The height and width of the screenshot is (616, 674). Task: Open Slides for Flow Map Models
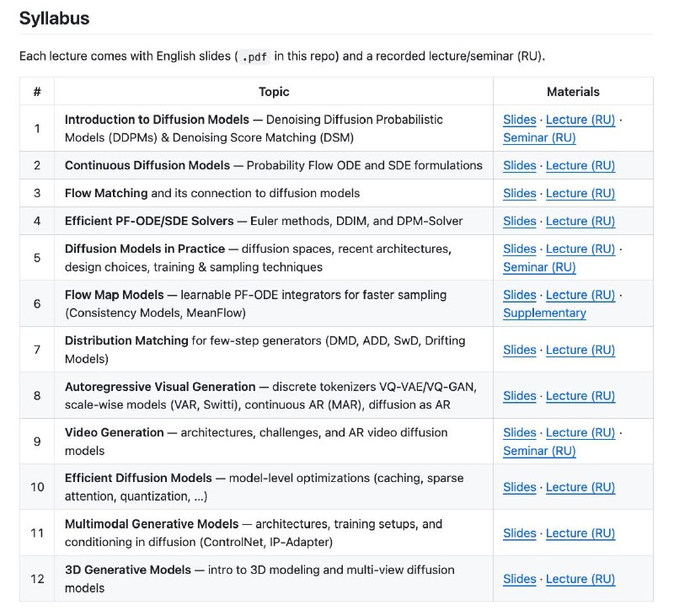tap(519, 295)
